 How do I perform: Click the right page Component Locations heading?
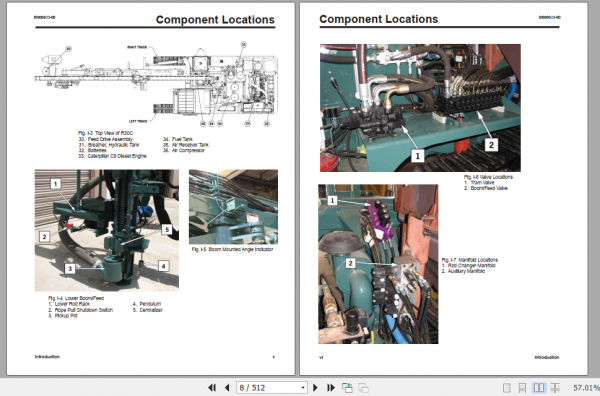tap(378, 19)
